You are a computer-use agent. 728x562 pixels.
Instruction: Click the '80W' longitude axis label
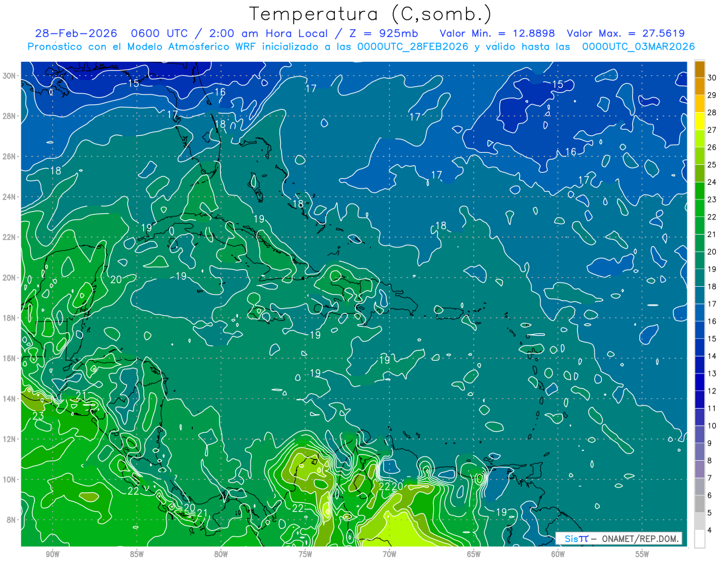[221, 555]
